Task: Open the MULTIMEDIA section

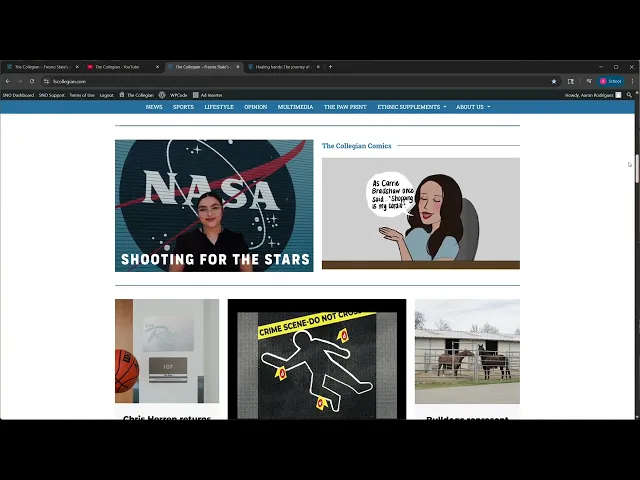Action: pos(296,107)
